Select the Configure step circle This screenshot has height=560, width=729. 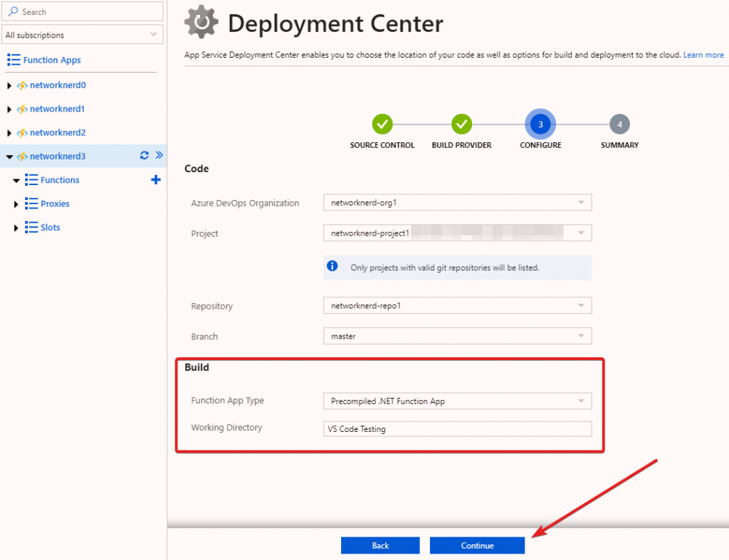pos(540,124)
